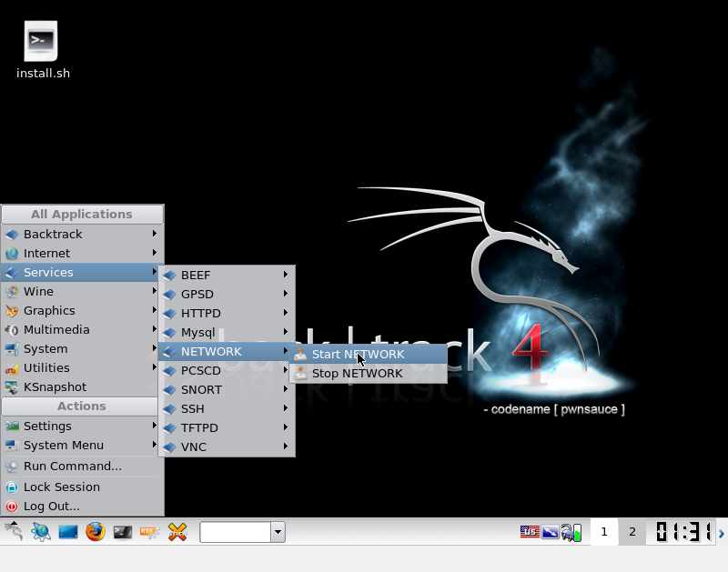Choose Start NETWORK

click(369, 354)
